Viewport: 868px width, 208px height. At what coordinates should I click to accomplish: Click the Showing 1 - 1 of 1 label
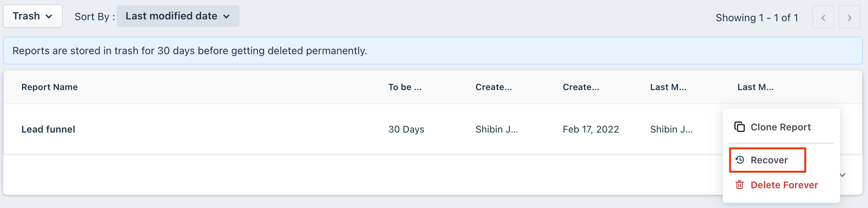pyautogui.click(x=757, y=18)
